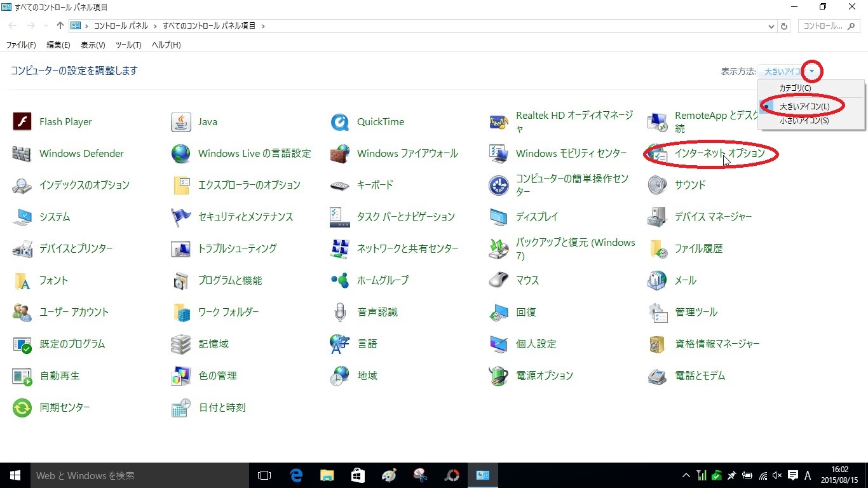Open Flash Player settings icon

(22, 121)
